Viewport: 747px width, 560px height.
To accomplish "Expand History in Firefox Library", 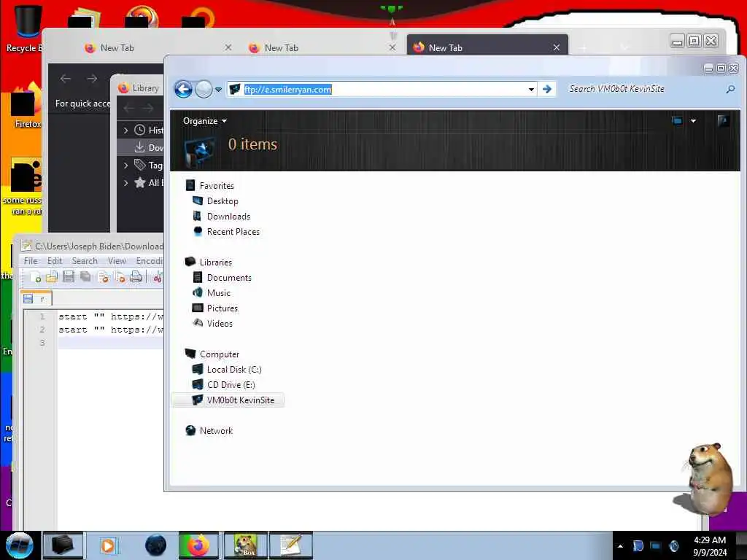I will tap(125, 130).
